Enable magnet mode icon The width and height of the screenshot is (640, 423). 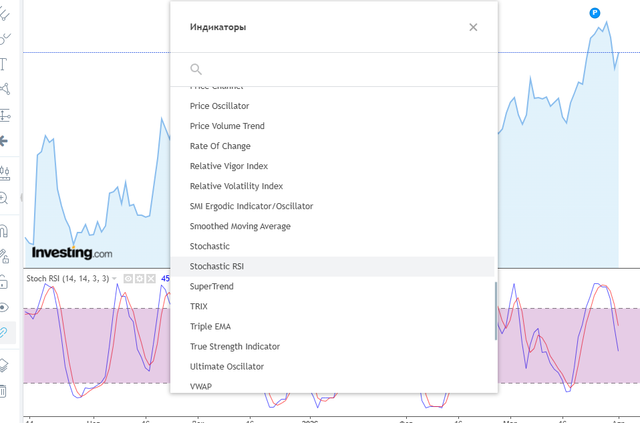click(4, 231)
